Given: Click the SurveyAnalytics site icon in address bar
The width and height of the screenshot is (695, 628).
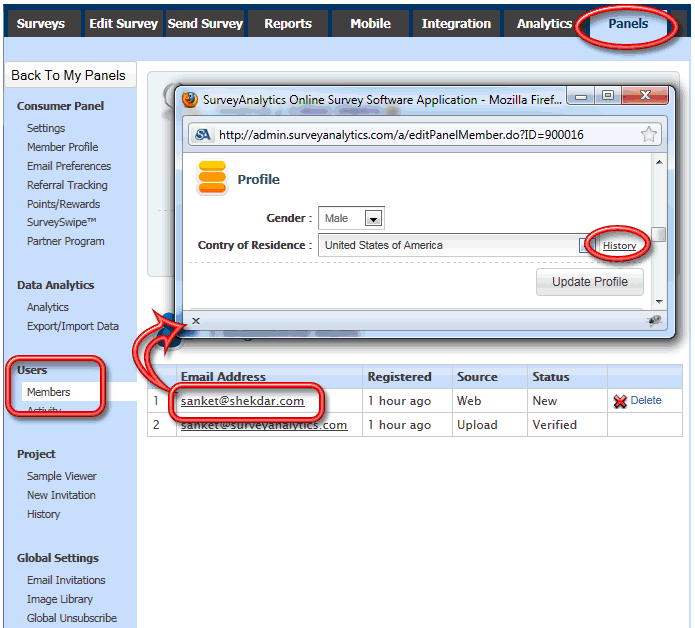Looking at the screenshot, I should (x=203, y=134).
